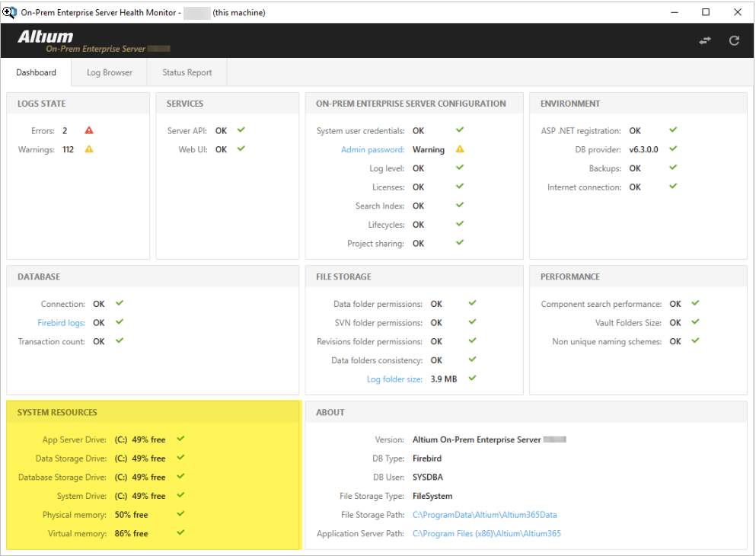
Task: Click the Physical memory 50% free value
Action: [131, 515]
